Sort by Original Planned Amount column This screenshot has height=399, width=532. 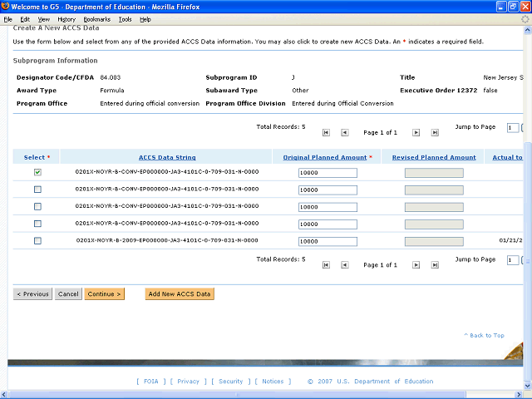[325, 157]
